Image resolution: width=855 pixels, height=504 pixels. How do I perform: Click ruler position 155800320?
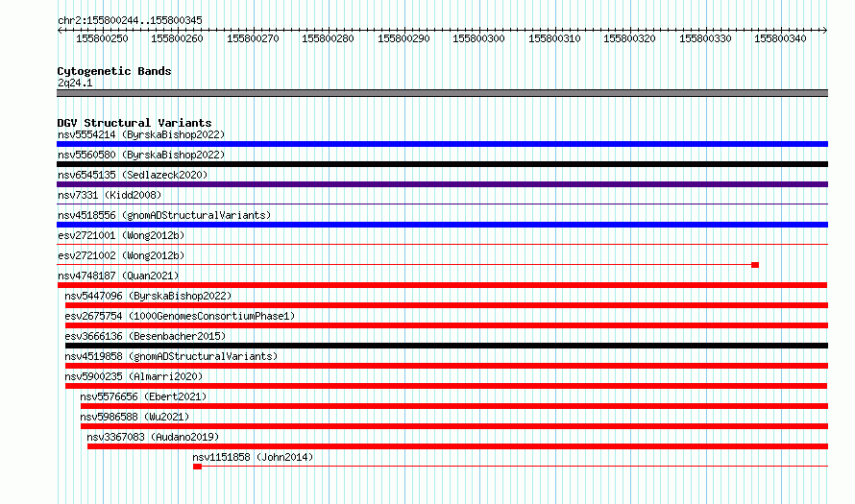630,38
